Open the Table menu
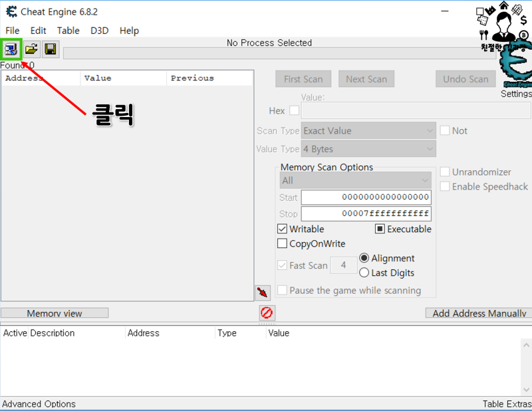Viewport: 532px width, 411px height. coord(68,31)
